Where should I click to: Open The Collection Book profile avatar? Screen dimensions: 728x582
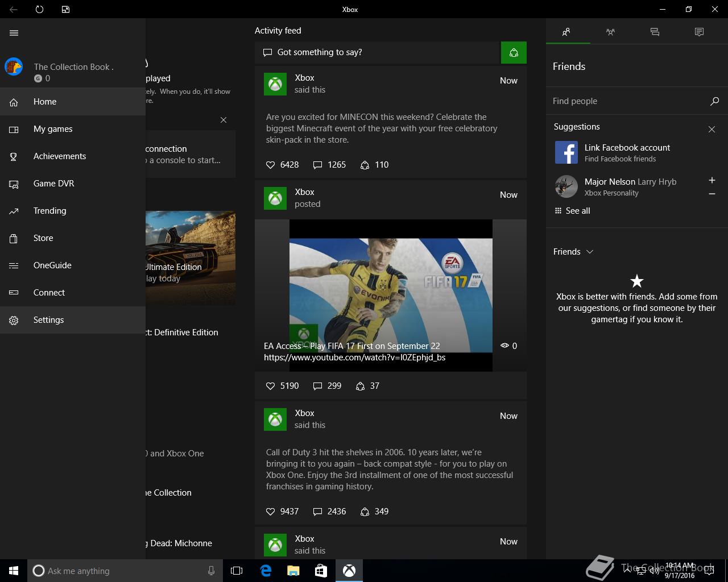pyautogui.click(x=14, y=66)
